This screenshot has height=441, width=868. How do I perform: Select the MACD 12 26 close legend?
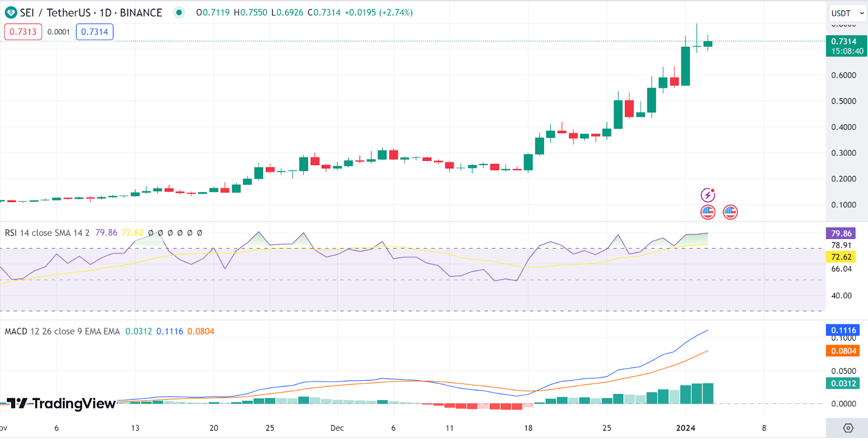[62, 331]
